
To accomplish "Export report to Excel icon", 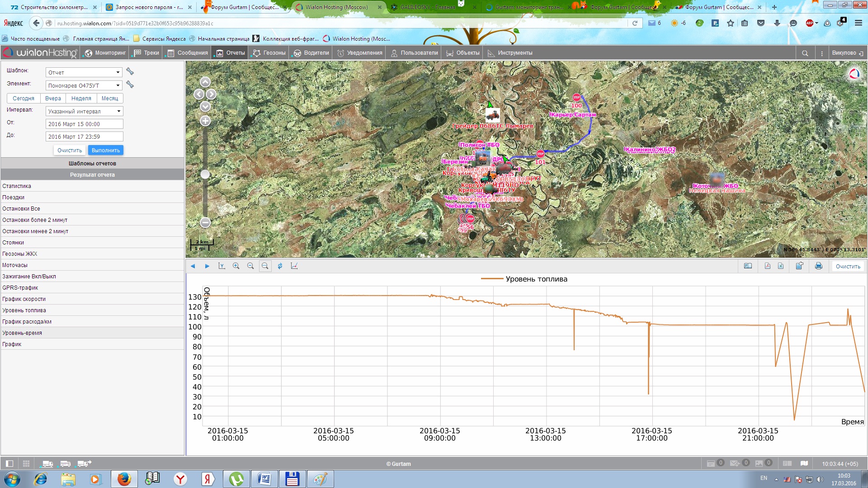I will click(781, 266).
